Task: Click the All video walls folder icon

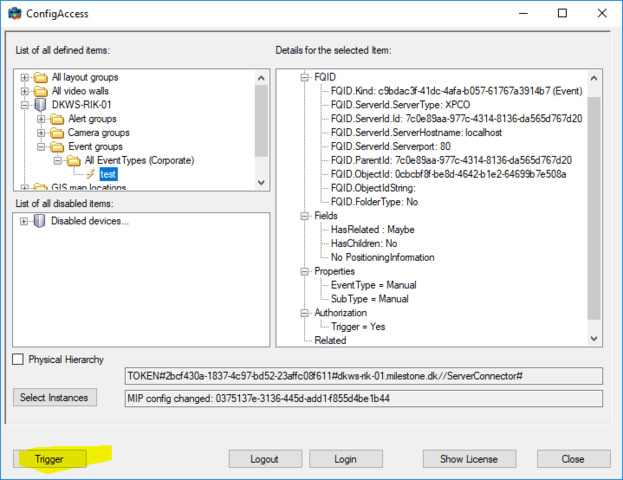Action: [x=40, y=91]
